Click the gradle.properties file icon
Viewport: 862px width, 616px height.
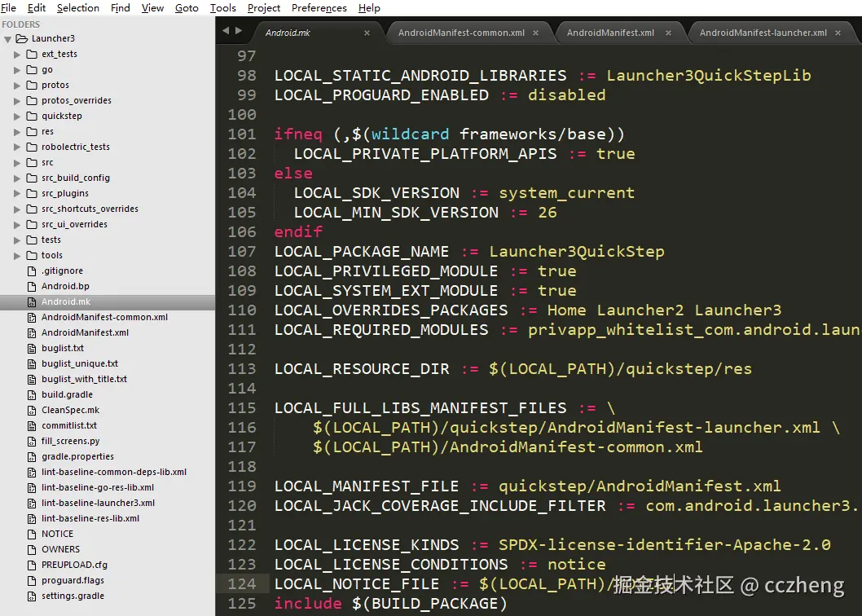(32, 456)
